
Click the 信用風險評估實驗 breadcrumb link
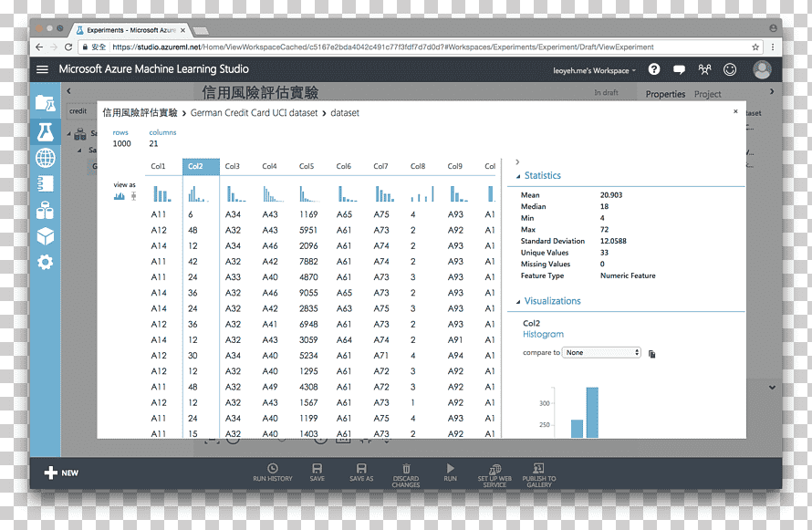[140, 113]
